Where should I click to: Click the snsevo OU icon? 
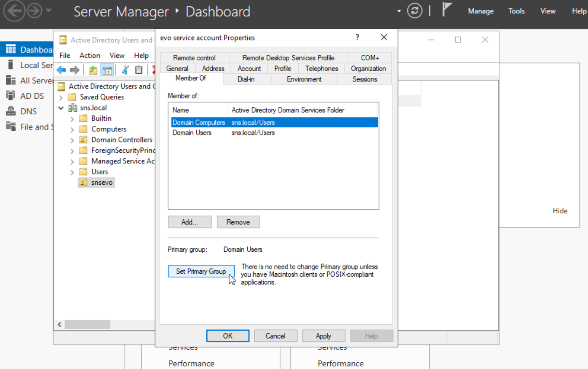[x=83, y=183]
